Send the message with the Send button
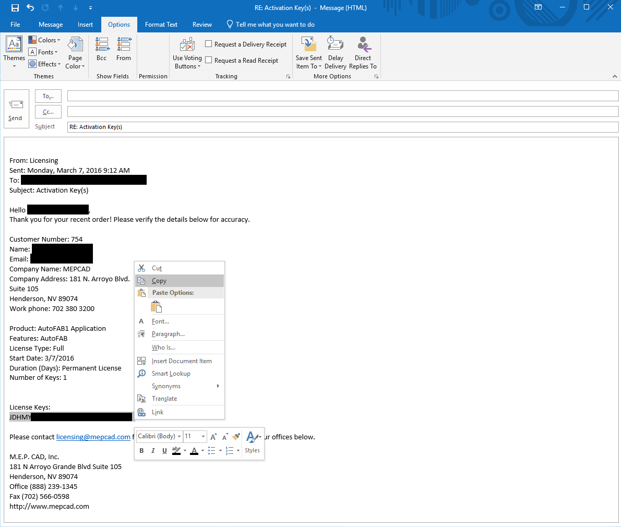 (x=16, y=109)
